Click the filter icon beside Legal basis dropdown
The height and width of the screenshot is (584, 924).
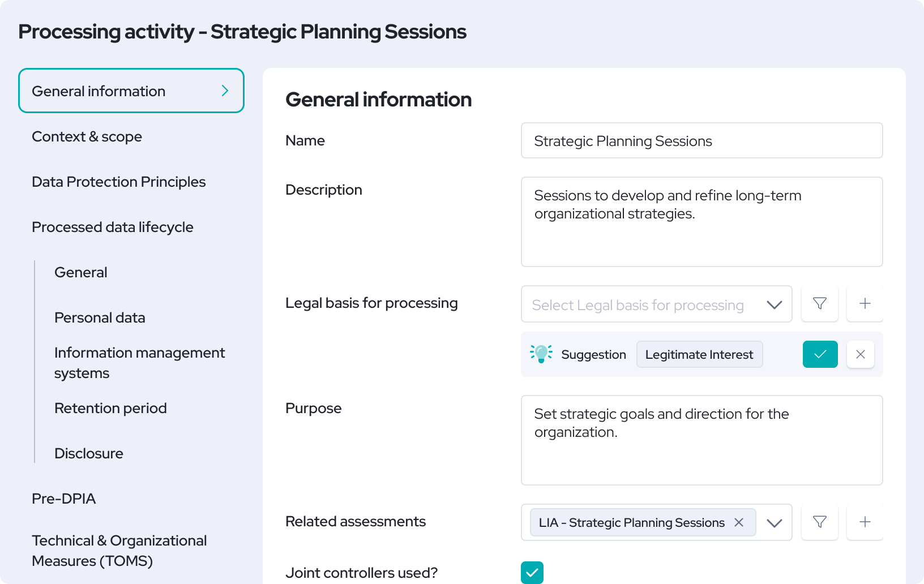click(819, 304)
